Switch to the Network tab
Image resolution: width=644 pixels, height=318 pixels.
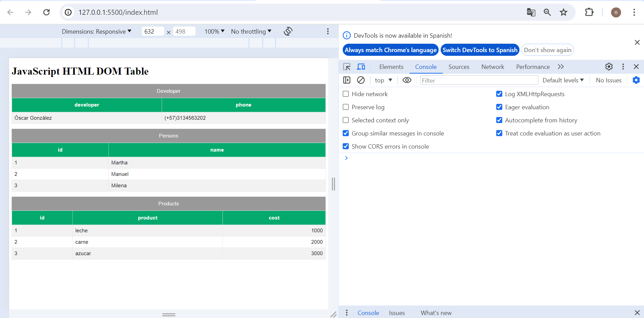(x=493, y=67)
